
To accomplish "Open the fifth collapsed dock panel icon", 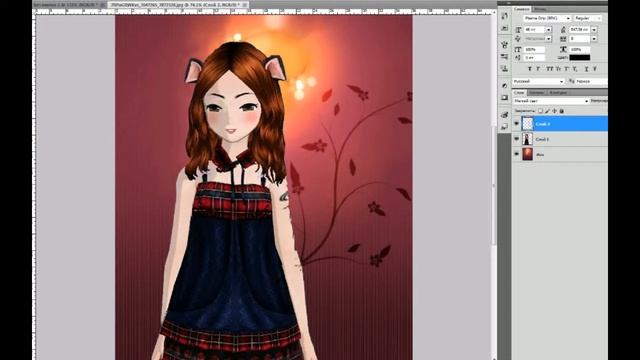I will [505, 69].
